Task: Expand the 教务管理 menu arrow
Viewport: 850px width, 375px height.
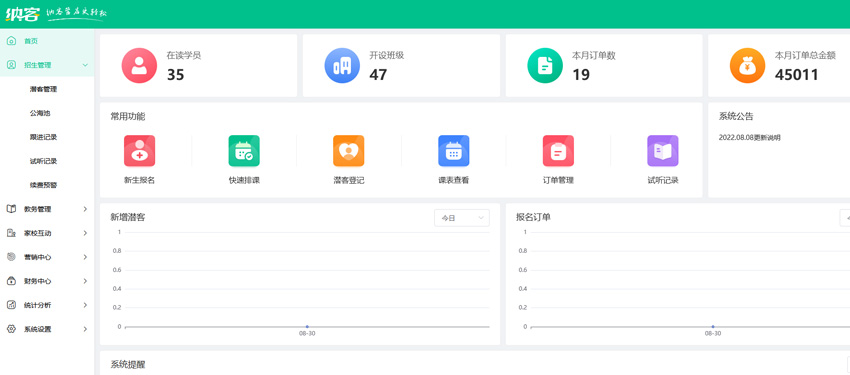Action: tap(85, 209)
